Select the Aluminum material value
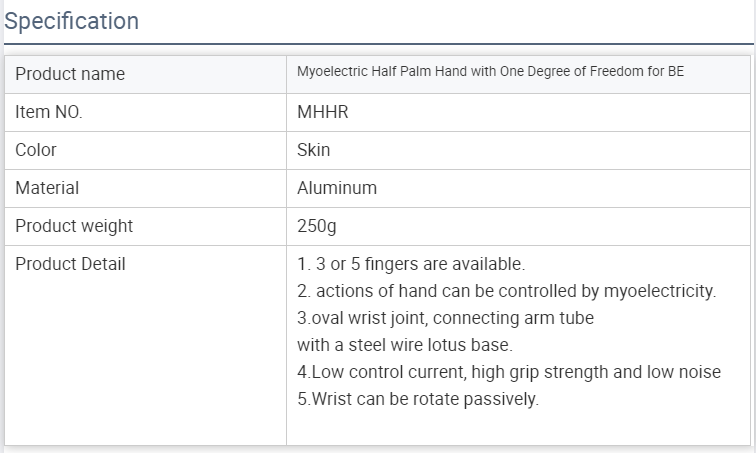The height and width of the screenshot is (453, 756). click(337, 188)
